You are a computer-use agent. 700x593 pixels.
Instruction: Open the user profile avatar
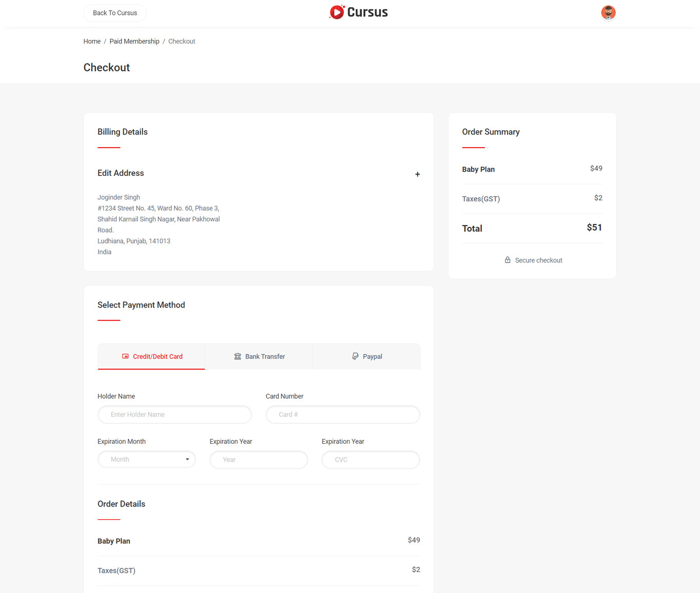coord(608,13)
